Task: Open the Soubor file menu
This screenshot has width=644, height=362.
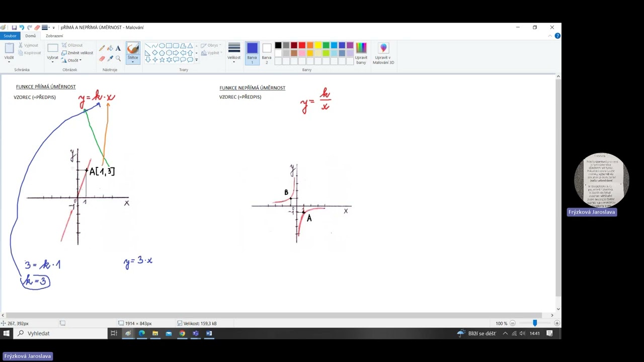Action: pyautogui.click(x=10, y=36)
